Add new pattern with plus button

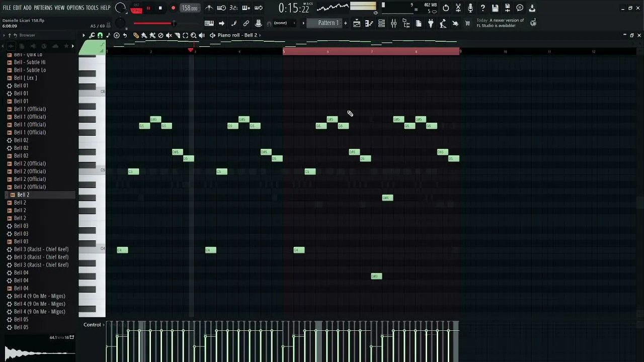[345, 23]
